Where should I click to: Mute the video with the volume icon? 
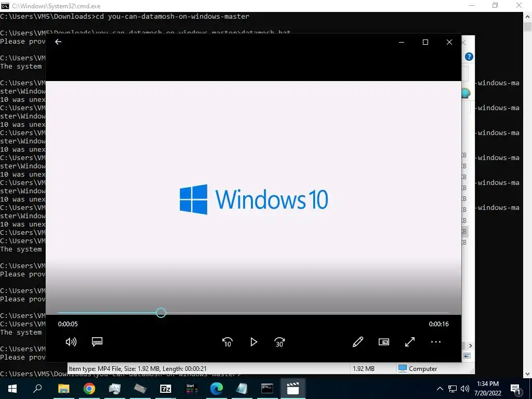click(71, 342)
